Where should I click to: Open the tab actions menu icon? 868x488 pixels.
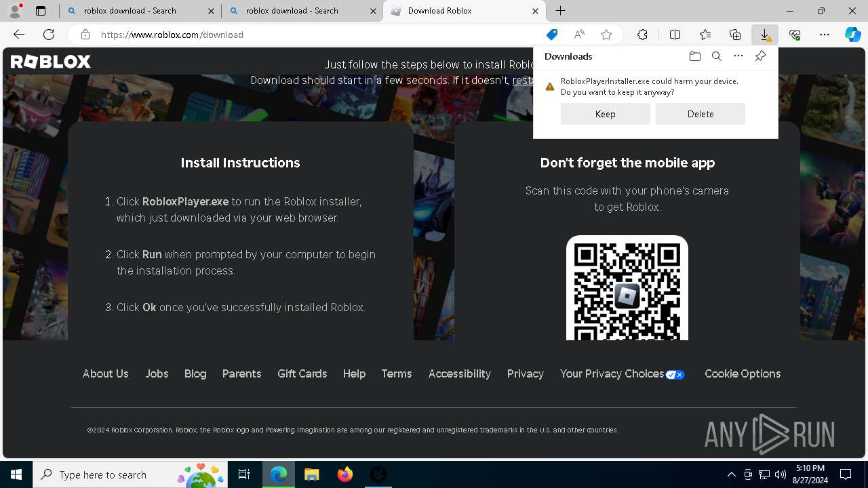(x=41, y=11)
